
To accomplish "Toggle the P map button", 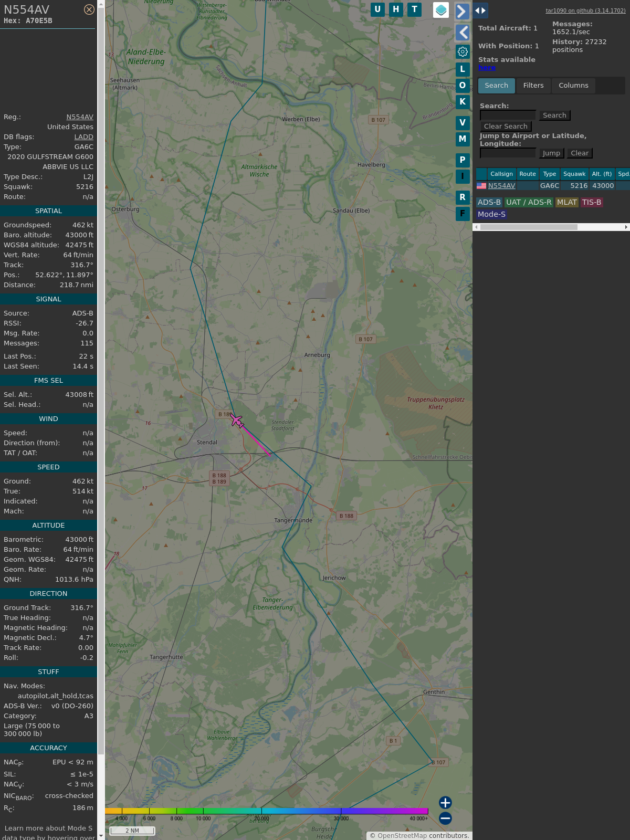I will click(x=463, y=160).
